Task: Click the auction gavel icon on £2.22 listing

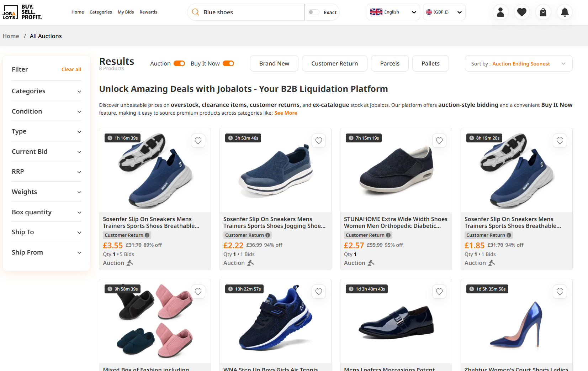Action: (x=250, y=263)
